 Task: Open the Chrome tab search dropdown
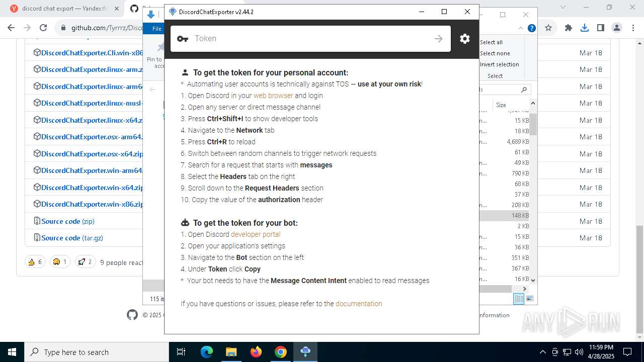(564, 7)
